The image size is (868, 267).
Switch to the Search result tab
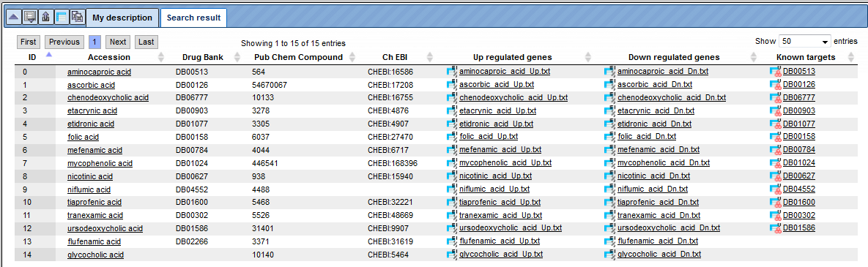coord(194,18)
